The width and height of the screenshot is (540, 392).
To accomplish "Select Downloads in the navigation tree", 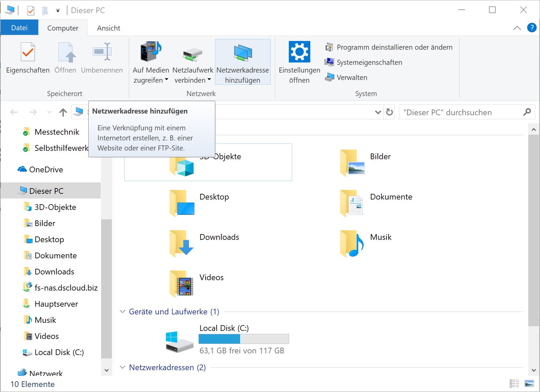I will [49, 272].
